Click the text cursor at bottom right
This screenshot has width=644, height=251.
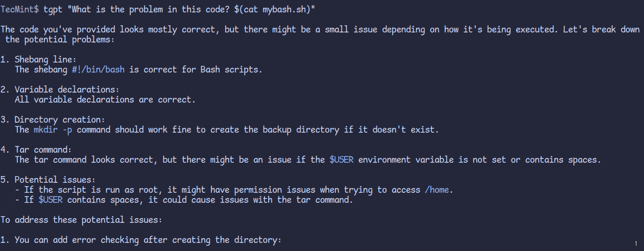[x=636, y=244]
